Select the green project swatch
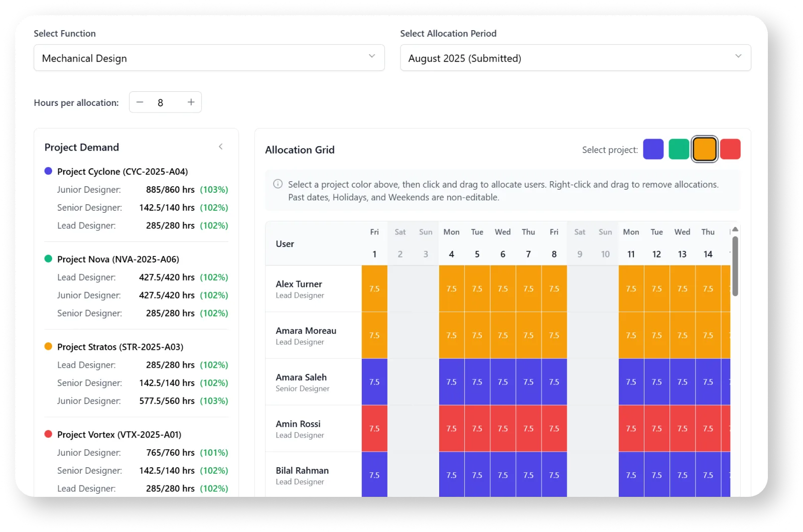Screen dimensions: 803x532 (x=679, y=149)
